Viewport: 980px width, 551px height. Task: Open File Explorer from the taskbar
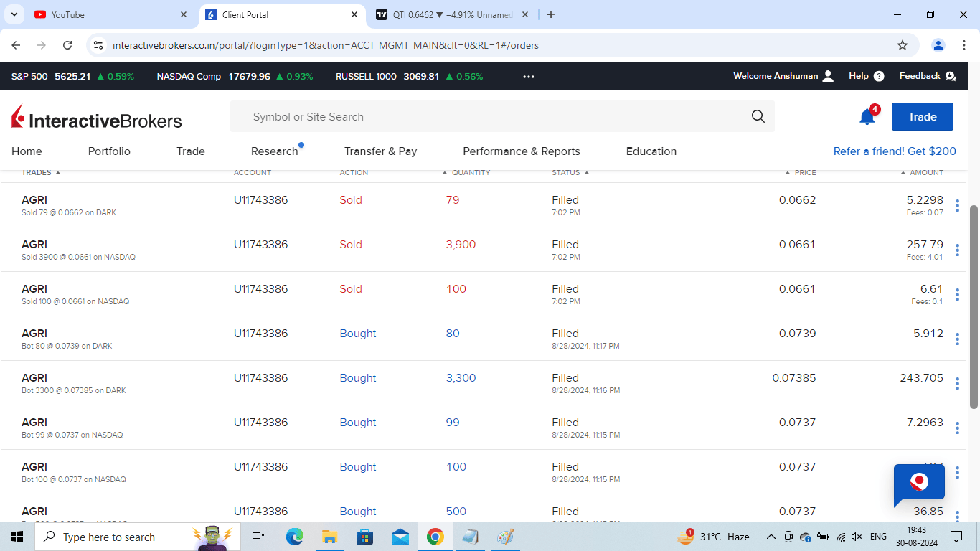(x=329, y=537)
